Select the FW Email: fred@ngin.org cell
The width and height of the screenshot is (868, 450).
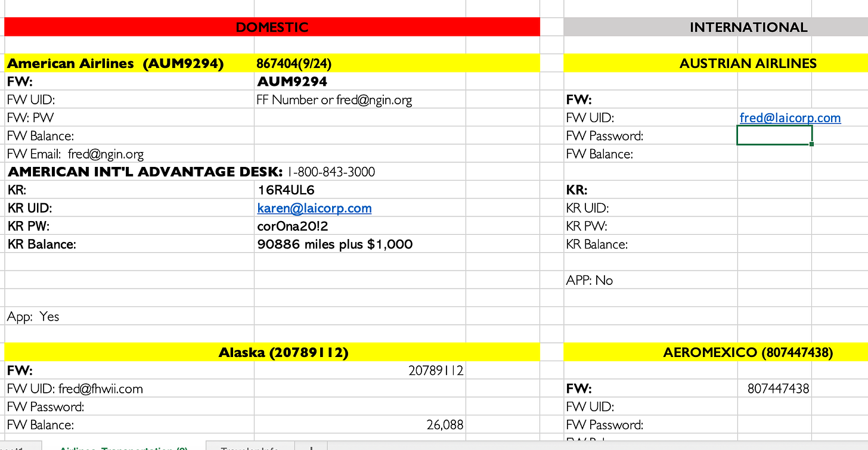(x=129, y=154)
